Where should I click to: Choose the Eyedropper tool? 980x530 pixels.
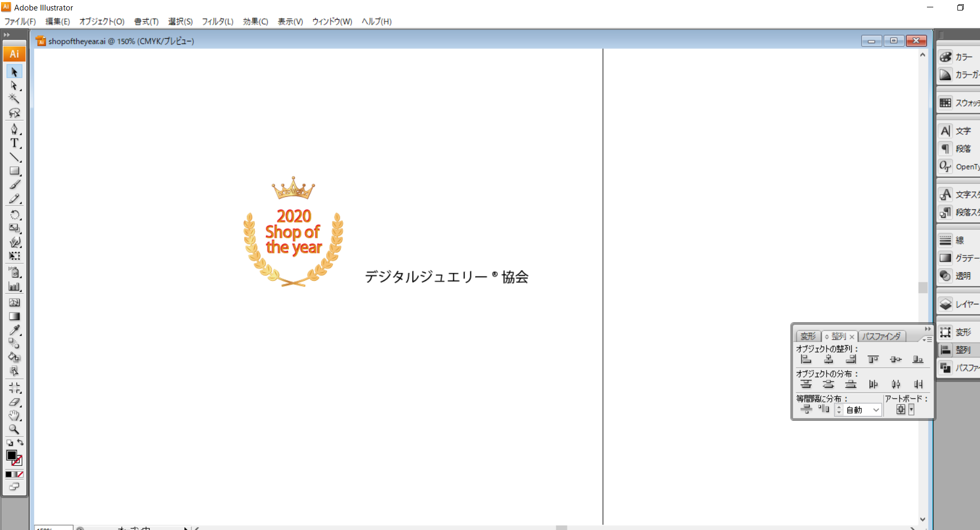click(x=14, y=330)
